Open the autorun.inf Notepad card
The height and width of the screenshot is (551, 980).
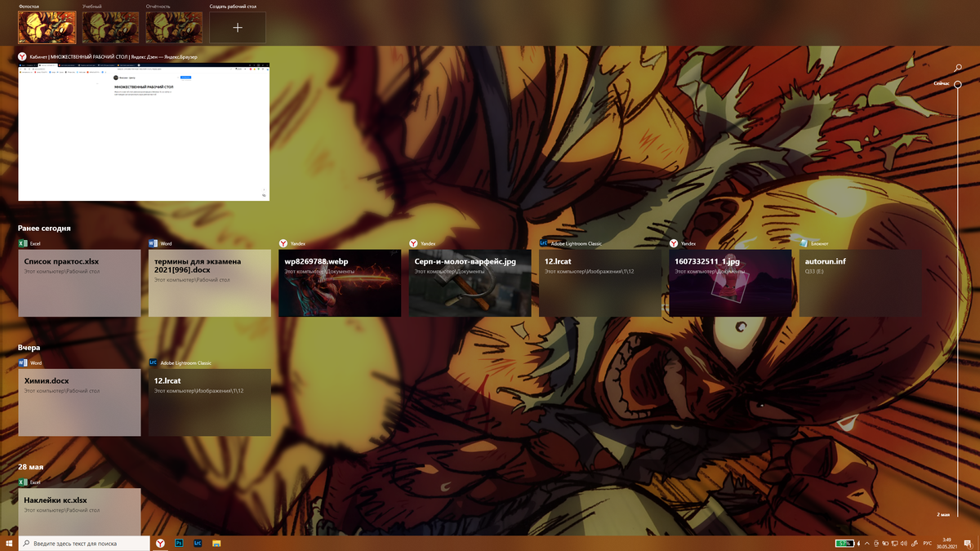861,283
